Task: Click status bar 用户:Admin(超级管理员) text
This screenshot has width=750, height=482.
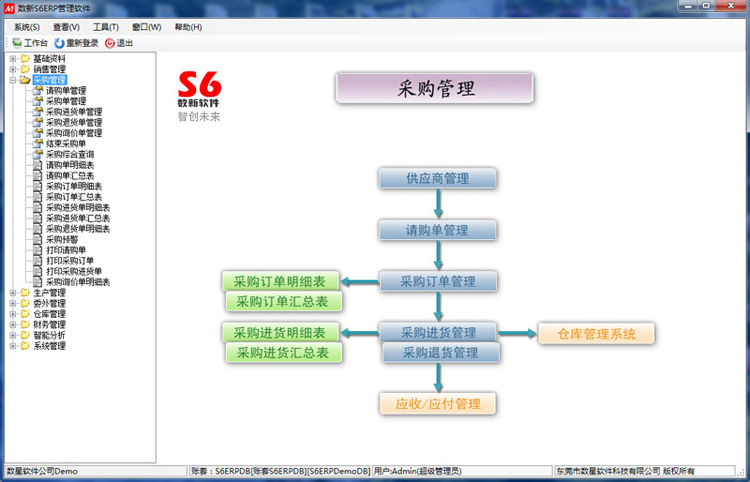Action: click(x=418, y=471)
